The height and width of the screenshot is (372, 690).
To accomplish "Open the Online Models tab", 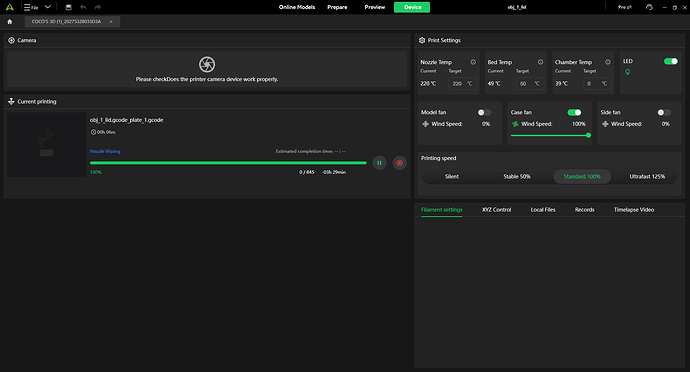I will click(297, 7).
